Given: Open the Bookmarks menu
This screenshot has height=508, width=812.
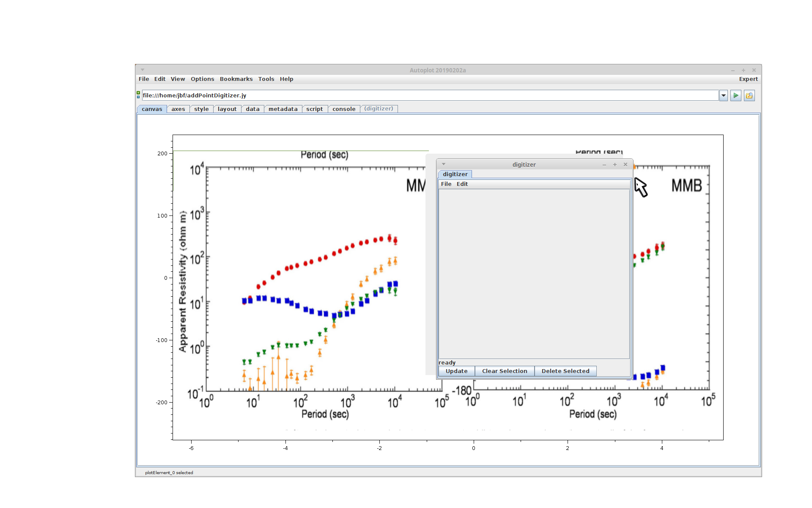Looking at the screenshot, I should (x=236, y=79).
